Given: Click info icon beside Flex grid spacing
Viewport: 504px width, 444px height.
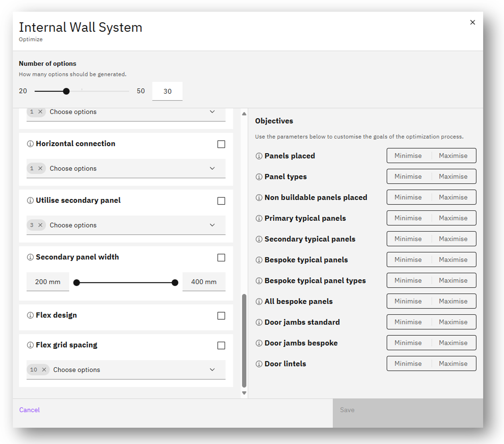Looking at the screenshot, I should point(30,345).
